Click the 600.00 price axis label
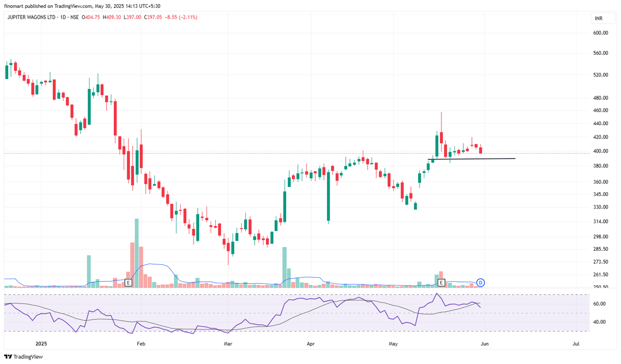The width and height of the screenshot is (621, 364). click(600, 33)
